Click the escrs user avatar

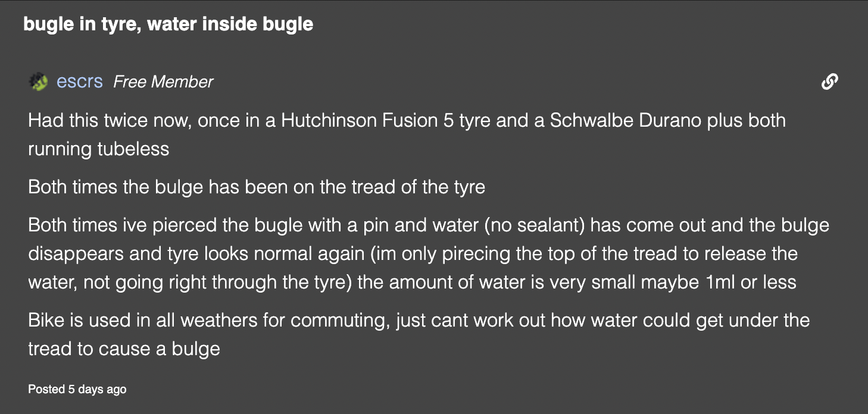tap(38, 81)
